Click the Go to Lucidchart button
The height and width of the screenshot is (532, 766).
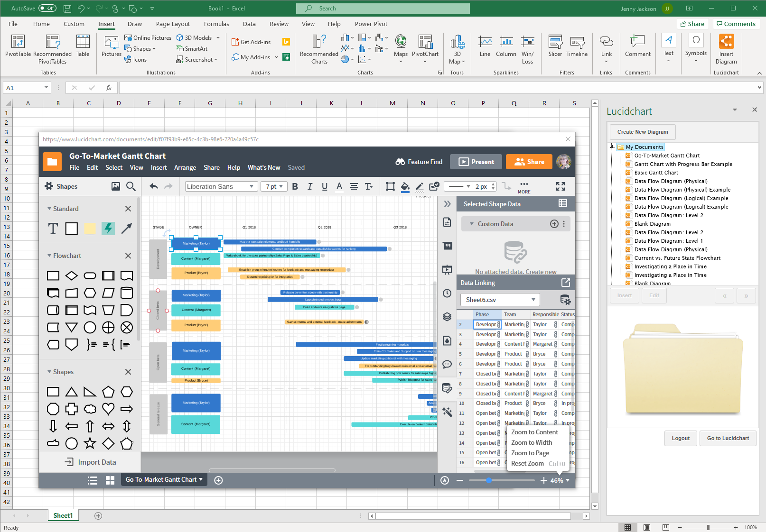(728, 438)
